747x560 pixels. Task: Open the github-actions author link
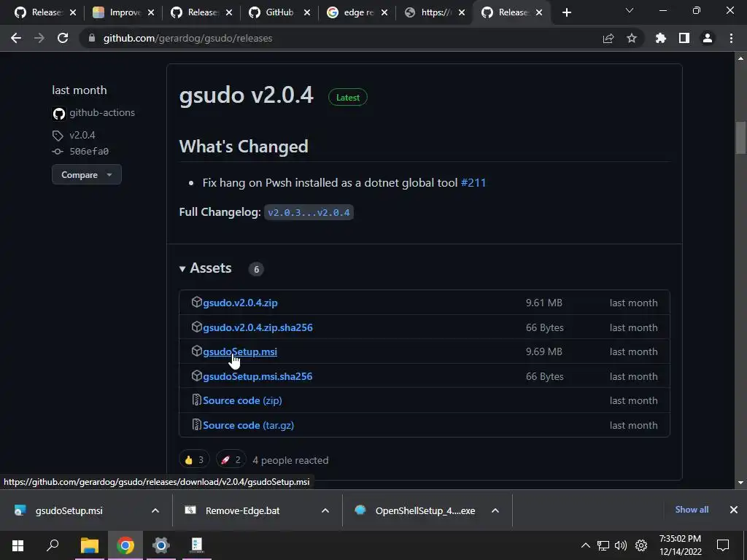pyautogui.click(x=102, y=113)
